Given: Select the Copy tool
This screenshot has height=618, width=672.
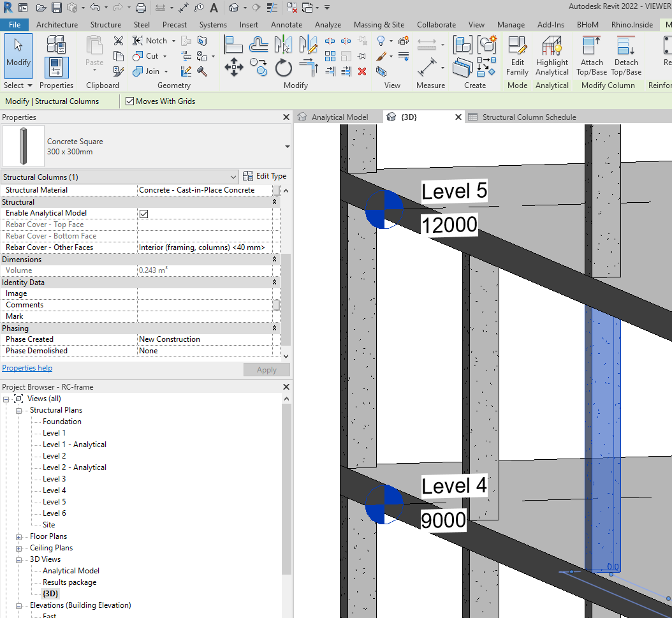Looking at the screenshot, I should [x=259, y=67].
